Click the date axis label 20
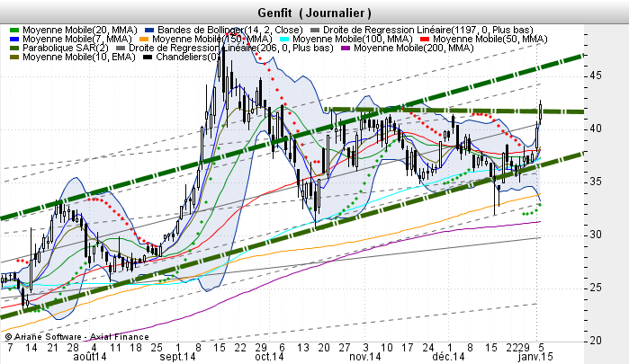This screenshot has height=364, width=629. (x=324, y=348)
